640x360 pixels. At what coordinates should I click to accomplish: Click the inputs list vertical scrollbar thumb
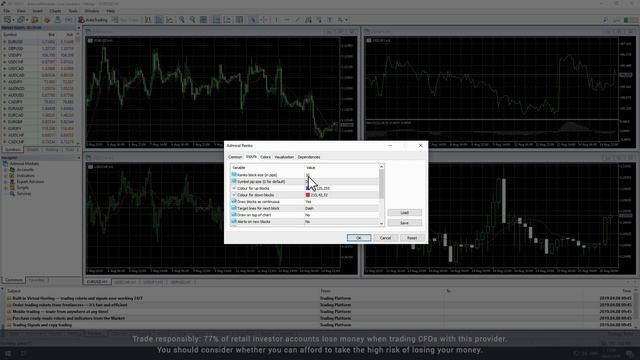point(382,184)
